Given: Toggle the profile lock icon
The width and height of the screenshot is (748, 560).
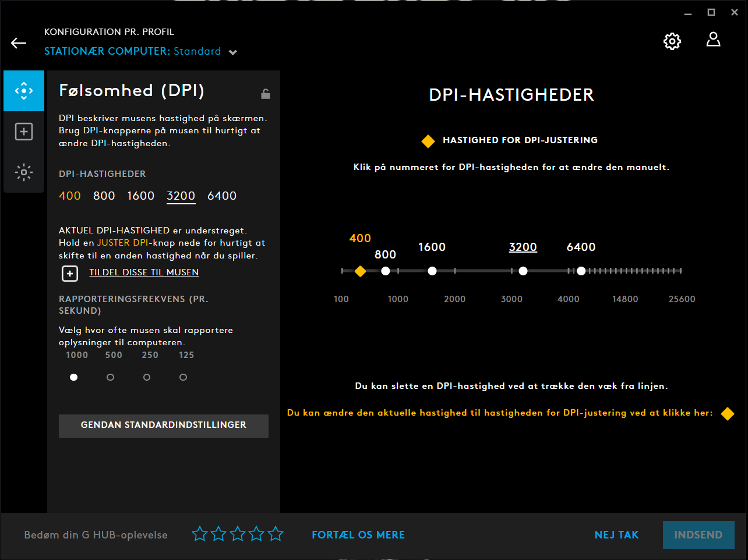Looking at the screenshot, I should [x=265, y=94].
